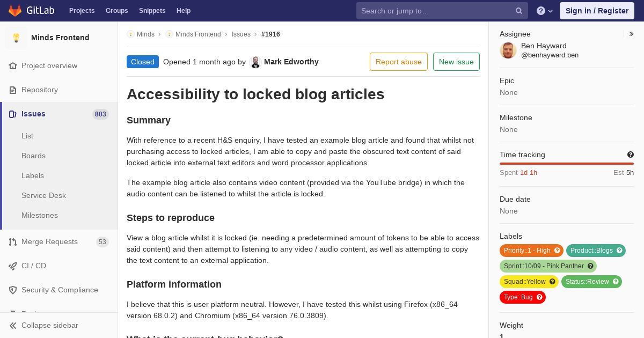Open the Labels sub-item

pos(33,175)
